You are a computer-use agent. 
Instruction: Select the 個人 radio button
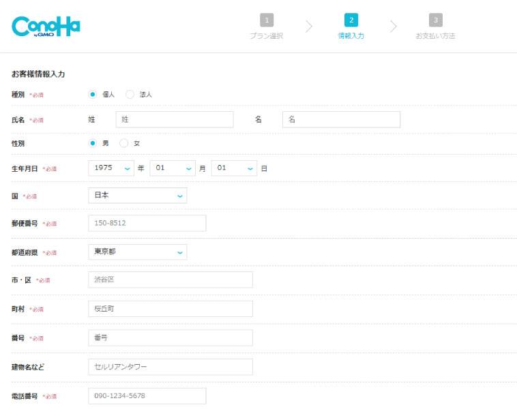[93, 94]
